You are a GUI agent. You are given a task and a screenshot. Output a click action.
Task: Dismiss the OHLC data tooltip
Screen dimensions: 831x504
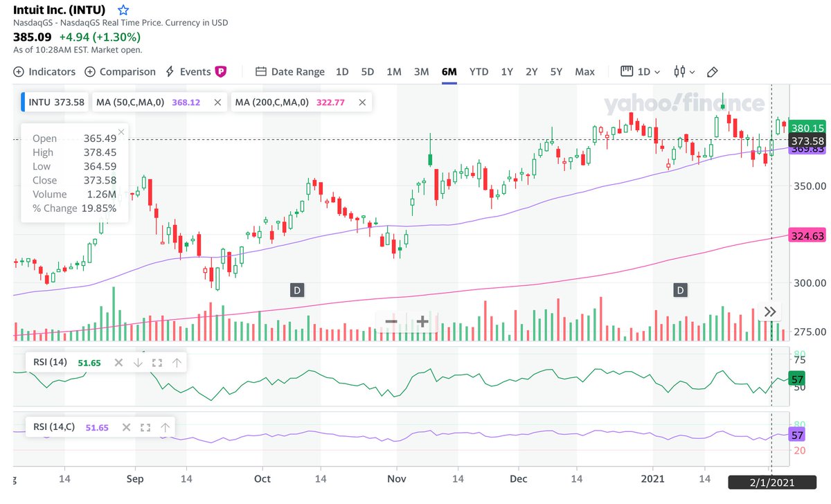(x=121, y=132)
